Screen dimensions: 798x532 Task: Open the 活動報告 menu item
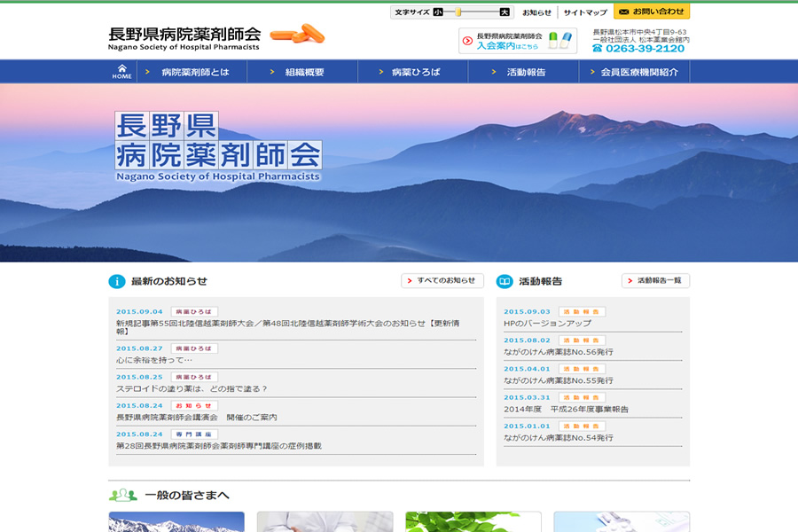coord(523,72)
